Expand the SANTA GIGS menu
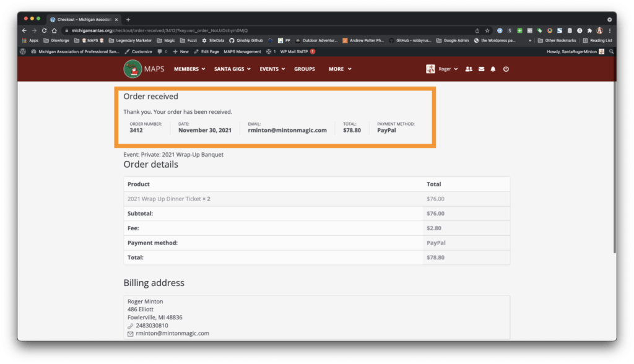The height and width of the screenshot is (364, 634). click(233, 69)
